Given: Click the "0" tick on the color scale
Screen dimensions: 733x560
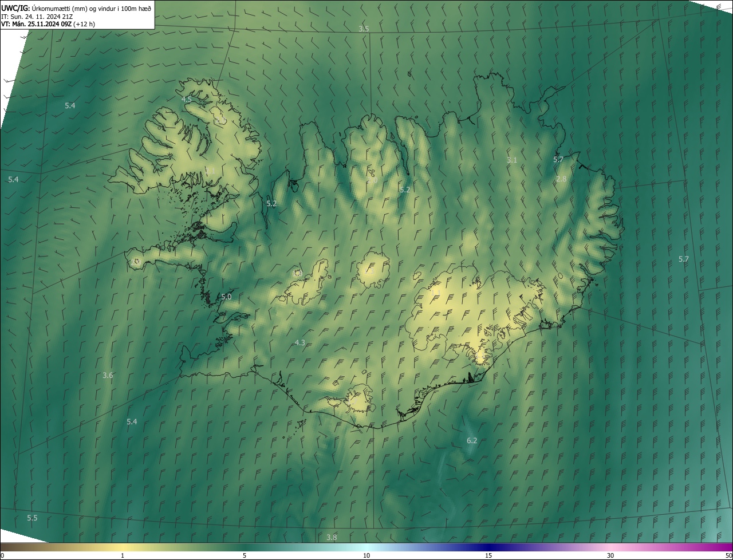Looking at the screenshot, I should click(x=2, y=555).
